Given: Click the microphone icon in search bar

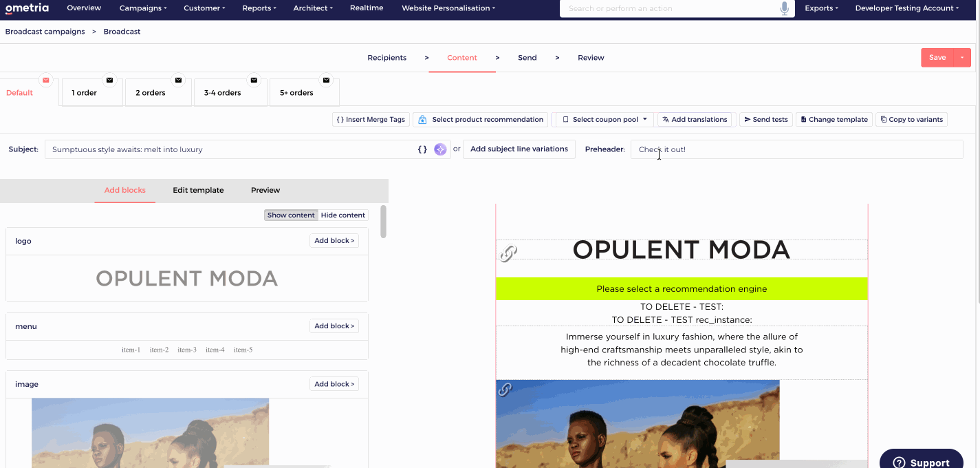Looking at the screenshot, I should click(785, 8).
